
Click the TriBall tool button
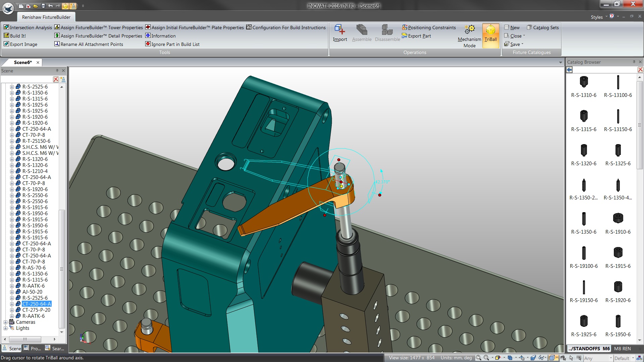coord(490,34)
